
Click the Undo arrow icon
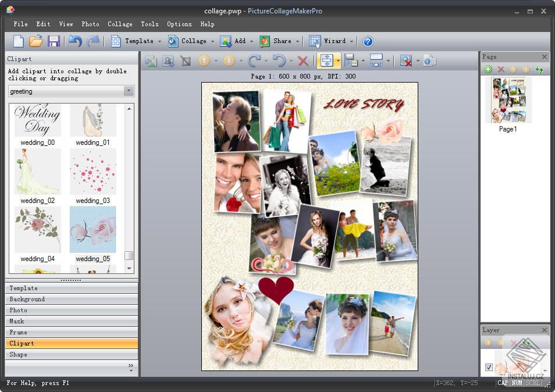(x=75, y=41)
